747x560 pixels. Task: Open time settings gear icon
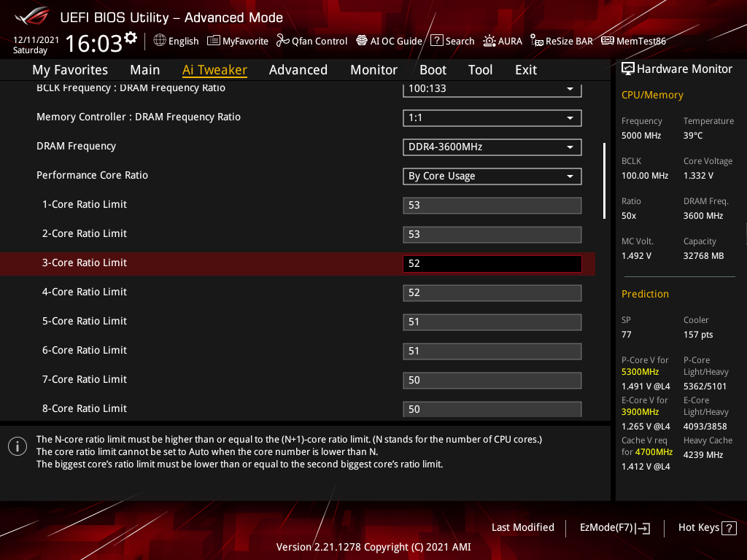[x=131, y=38]
